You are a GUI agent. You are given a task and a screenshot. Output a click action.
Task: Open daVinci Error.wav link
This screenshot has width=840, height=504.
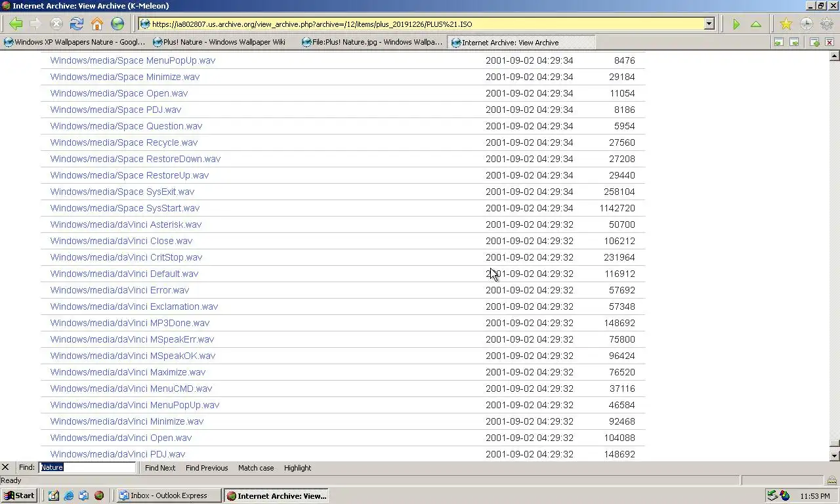click(119, 290)
